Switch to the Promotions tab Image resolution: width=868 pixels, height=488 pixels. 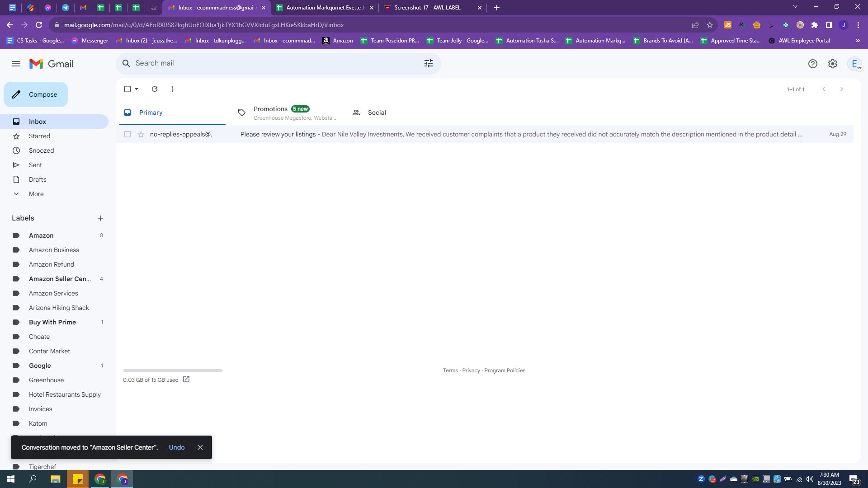point(287,113)
